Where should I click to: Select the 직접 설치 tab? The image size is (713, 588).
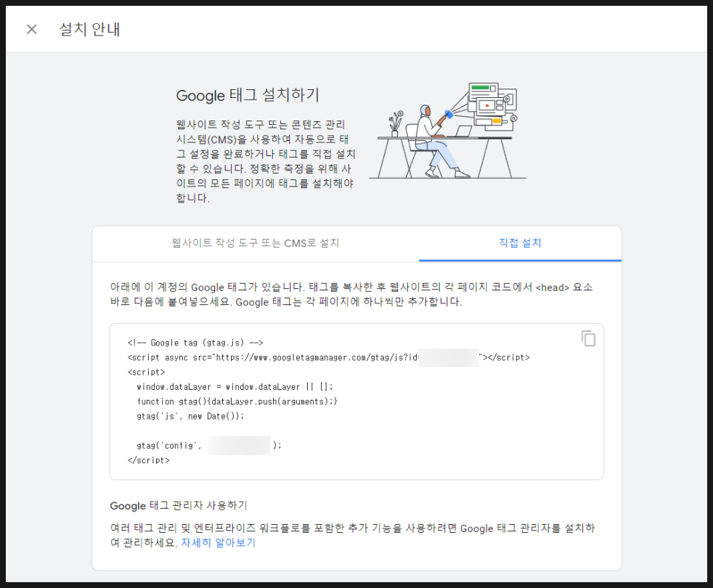coord(520,243)
